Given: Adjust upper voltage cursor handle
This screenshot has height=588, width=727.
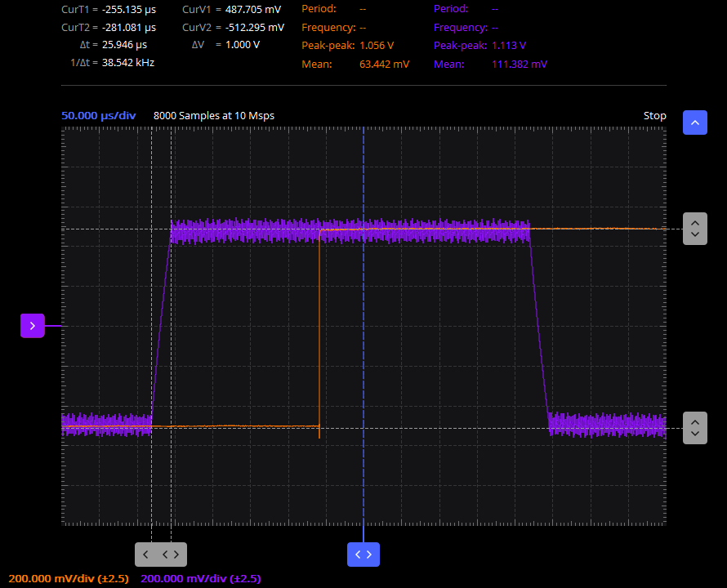Looking at the screenshot, I should point(694,229).
